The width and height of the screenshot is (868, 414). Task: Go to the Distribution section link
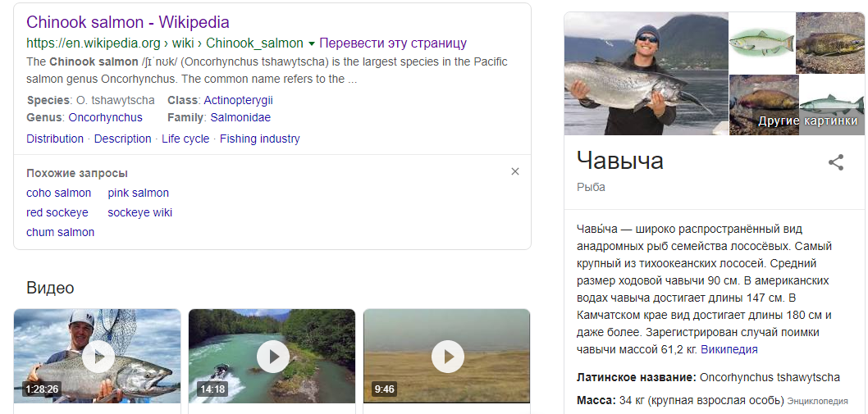pos(55,139)
